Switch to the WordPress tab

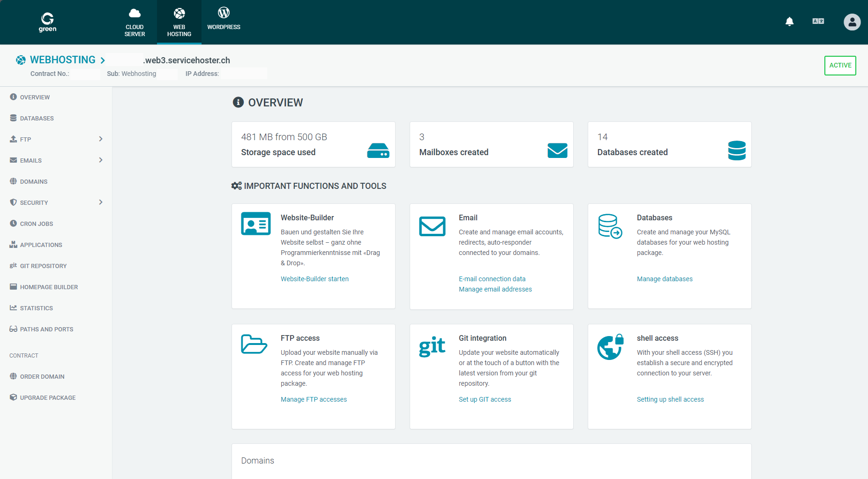[x=224, y=22]
